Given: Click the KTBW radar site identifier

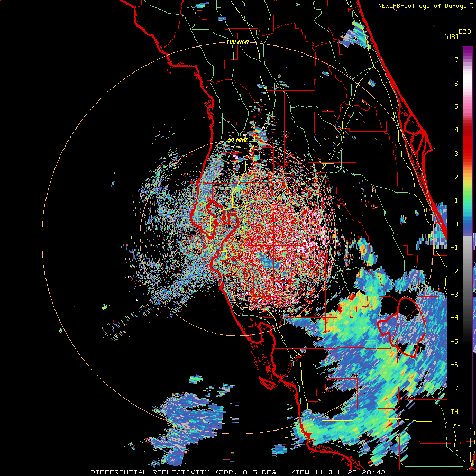Looking at the screenshot, I should click(300, 472).
